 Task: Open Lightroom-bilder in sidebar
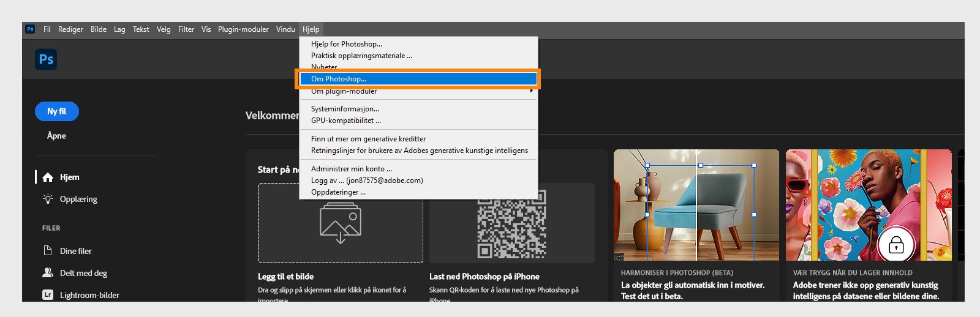[89, 295]
